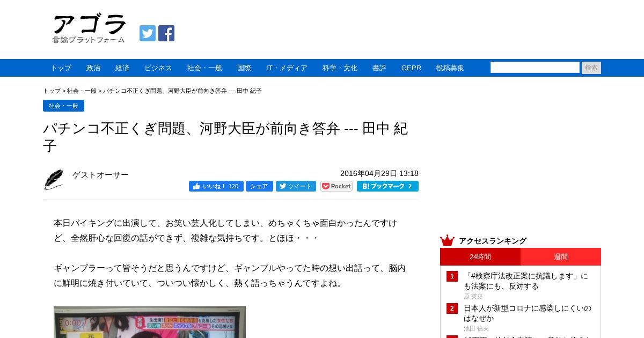Open the Facebook icon beside the logo
Viewport: 644px width, 338px height.
[x=166, y=33]
